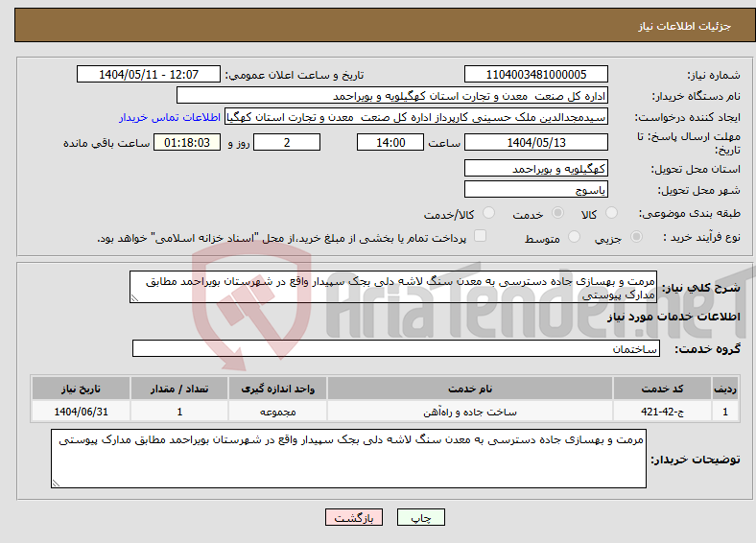
Task: Select the کالا/خدمت radio button
Action: pyautogui.click(x=488, y=213)
